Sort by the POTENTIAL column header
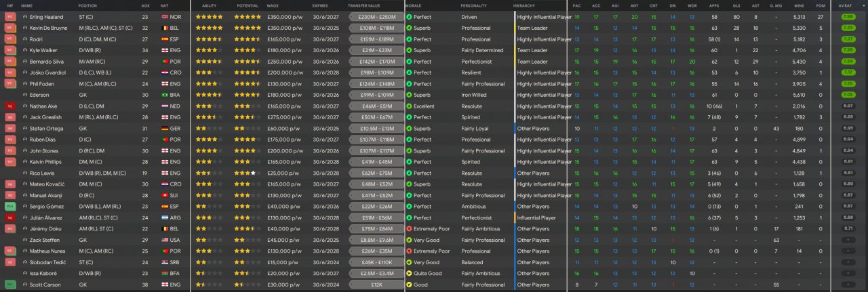 point(248,5)
